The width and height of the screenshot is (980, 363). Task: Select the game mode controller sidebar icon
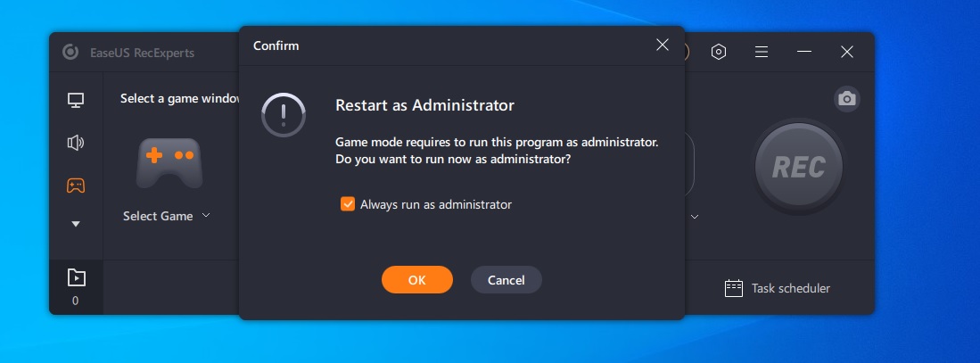[x=76, y=186]
